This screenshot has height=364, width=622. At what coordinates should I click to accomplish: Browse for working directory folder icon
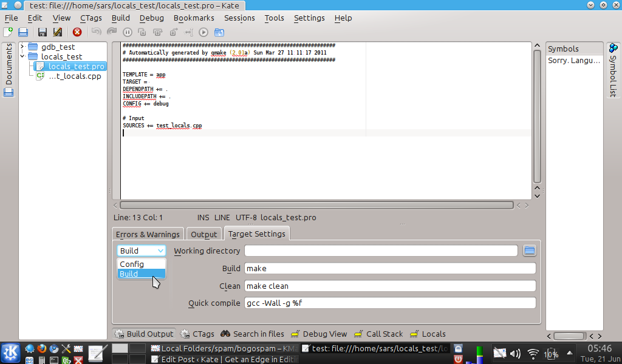coord(529,251)
